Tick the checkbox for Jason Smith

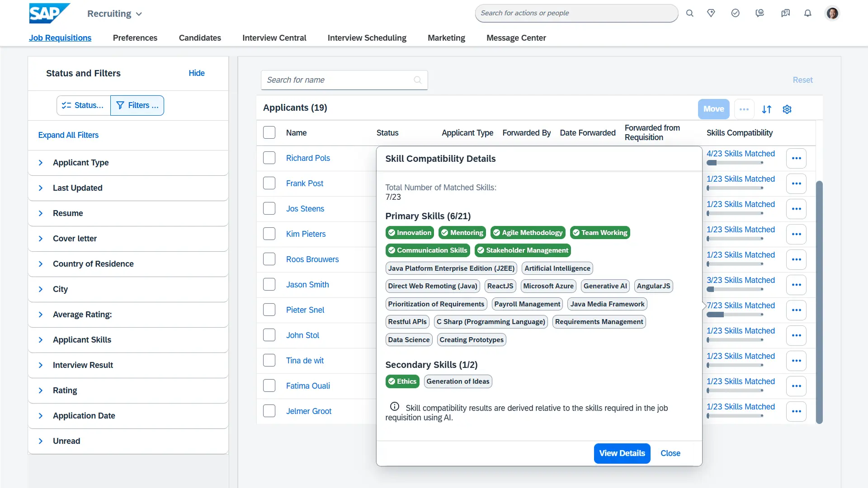[x=269, y=285]
